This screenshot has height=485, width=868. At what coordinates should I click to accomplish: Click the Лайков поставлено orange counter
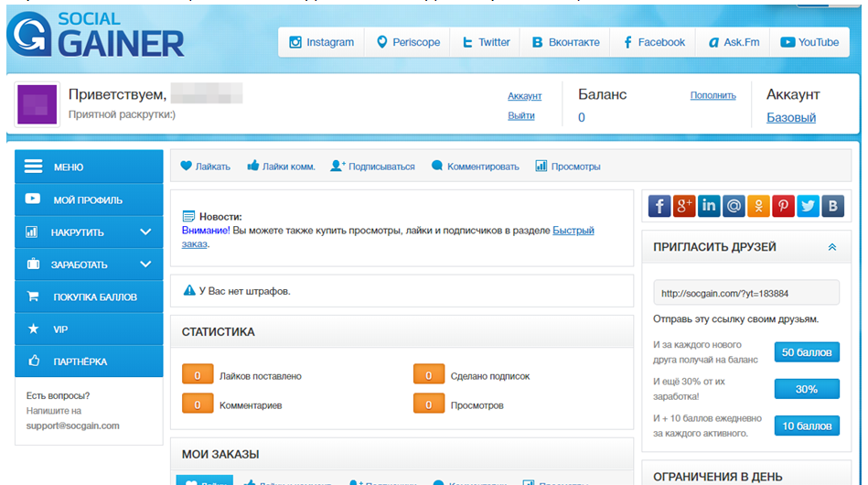198,375
